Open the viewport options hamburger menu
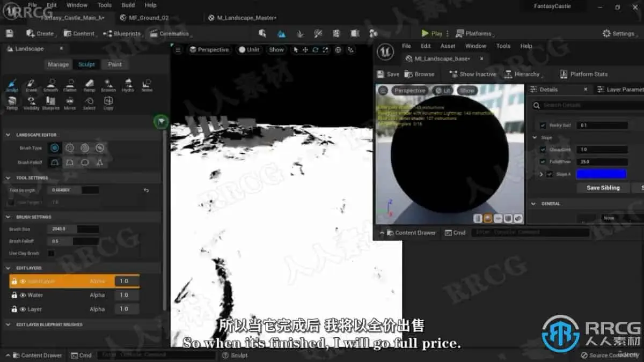The width and height of the screenshot is (644, 362). 178,50
